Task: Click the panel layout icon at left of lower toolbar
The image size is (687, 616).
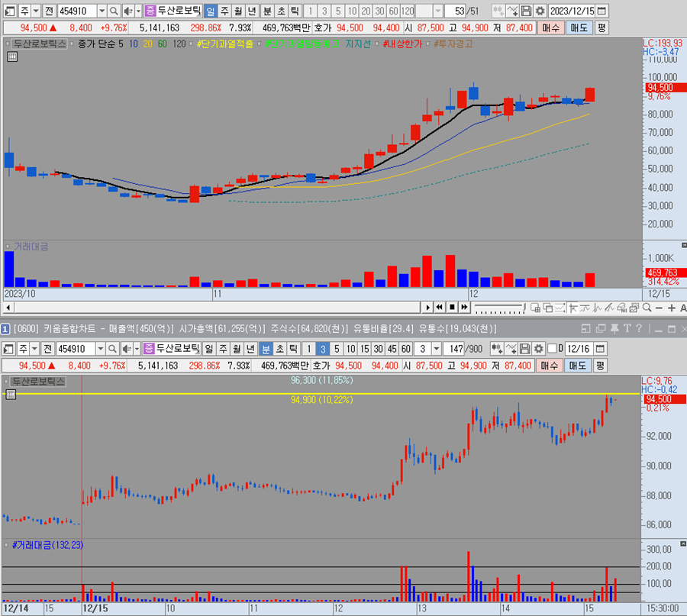Action: click(x=8, y=349)
